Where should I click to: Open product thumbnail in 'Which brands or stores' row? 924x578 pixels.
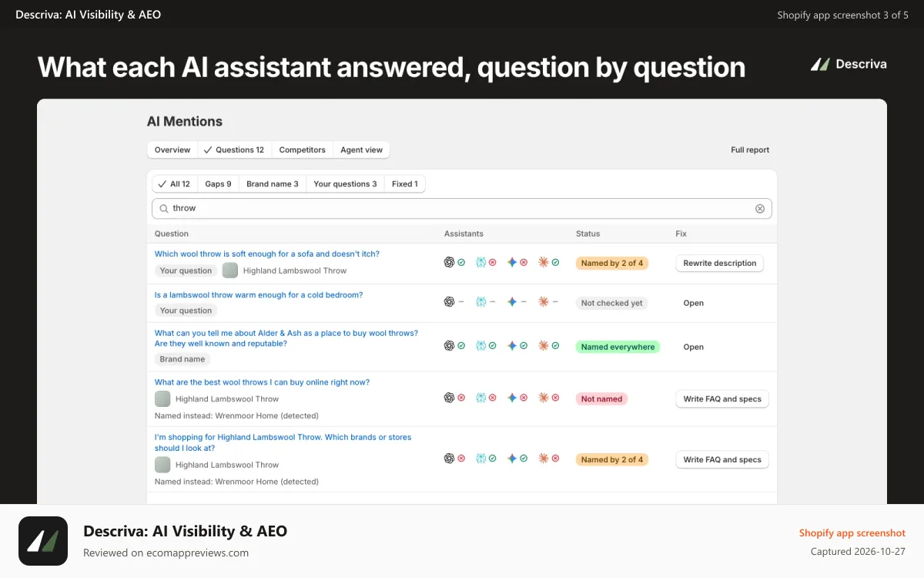[162, 465]
